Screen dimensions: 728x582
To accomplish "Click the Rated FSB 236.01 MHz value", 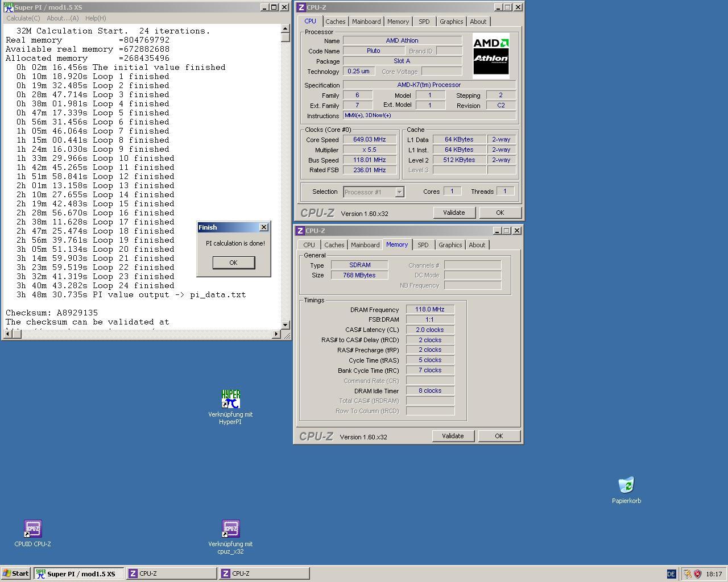I will point(369,170).
